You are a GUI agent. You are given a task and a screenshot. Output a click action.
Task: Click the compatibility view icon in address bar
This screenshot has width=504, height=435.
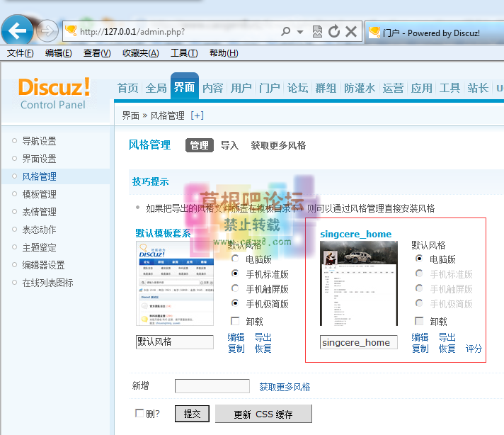[x=317, y=32]
